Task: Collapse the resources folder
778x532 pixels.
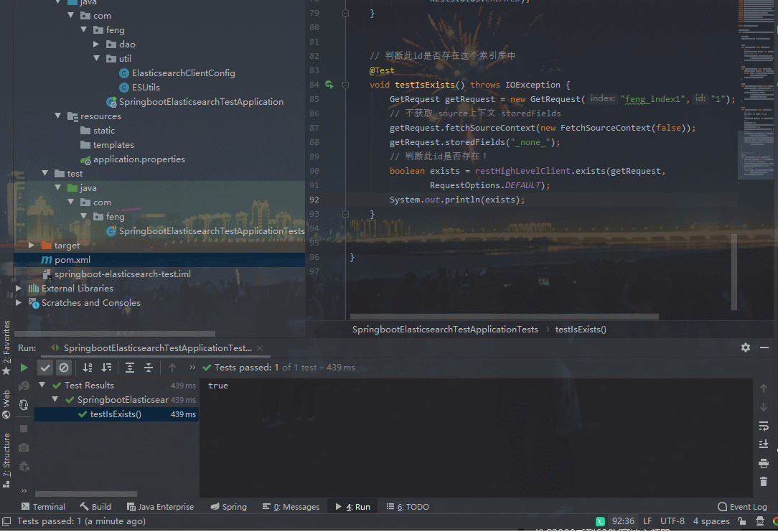Action: pyautogui.click(x=58, y=116)
